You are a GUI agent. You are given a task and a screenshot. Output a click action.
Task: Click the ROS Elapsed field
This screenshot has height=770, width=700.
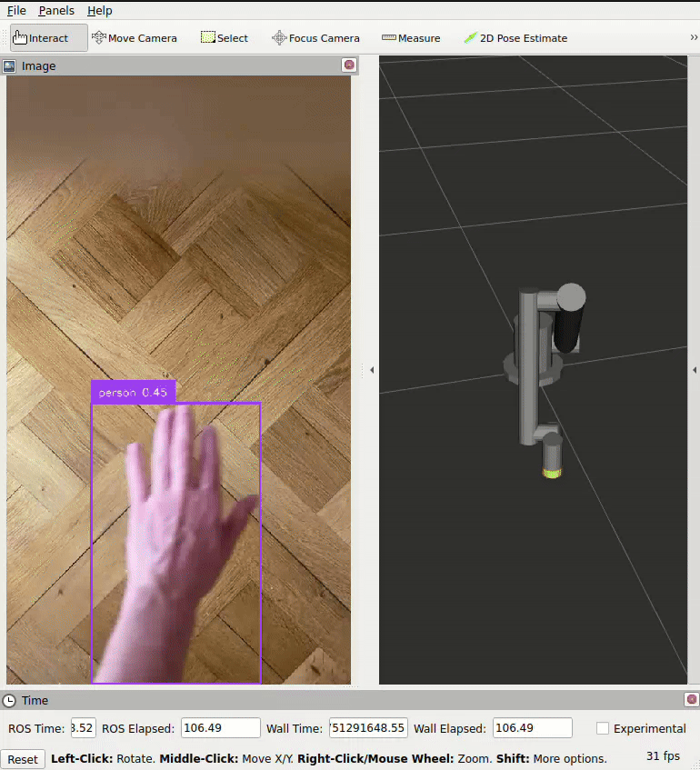coord(221,728)
